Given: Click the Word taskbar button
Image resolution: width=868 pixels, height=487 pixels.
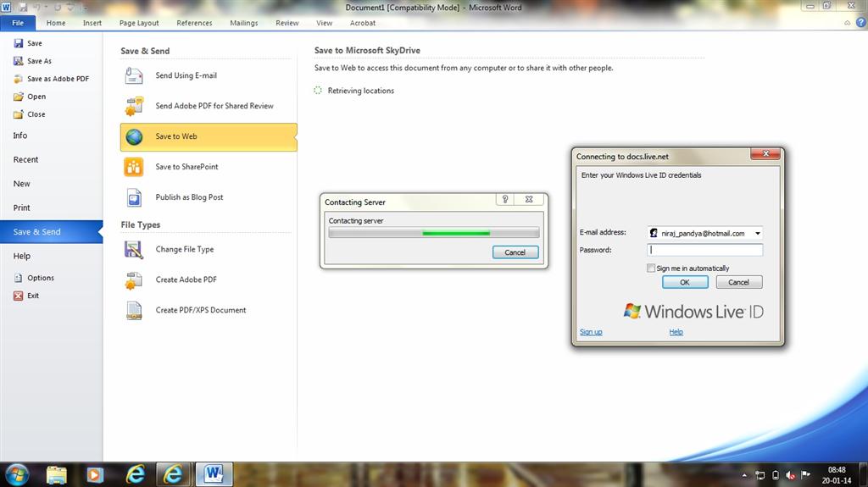Looking at the screenshot, I should coord(214,474).
